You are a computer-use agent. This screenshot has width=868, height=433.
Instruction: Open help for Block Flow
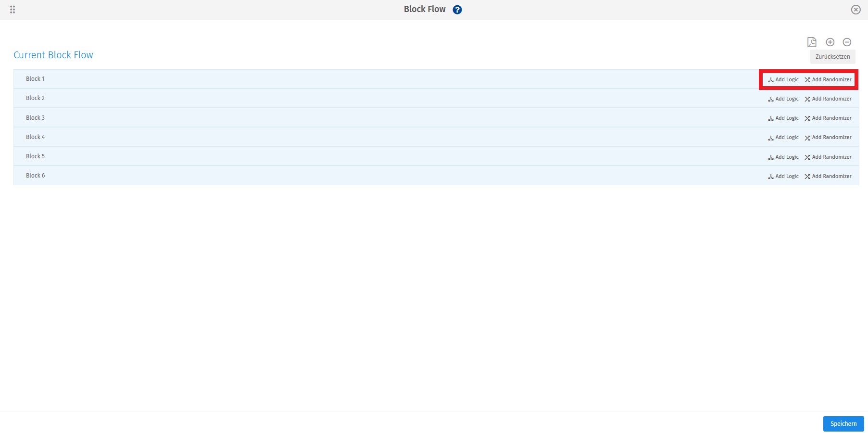point(457,9)
